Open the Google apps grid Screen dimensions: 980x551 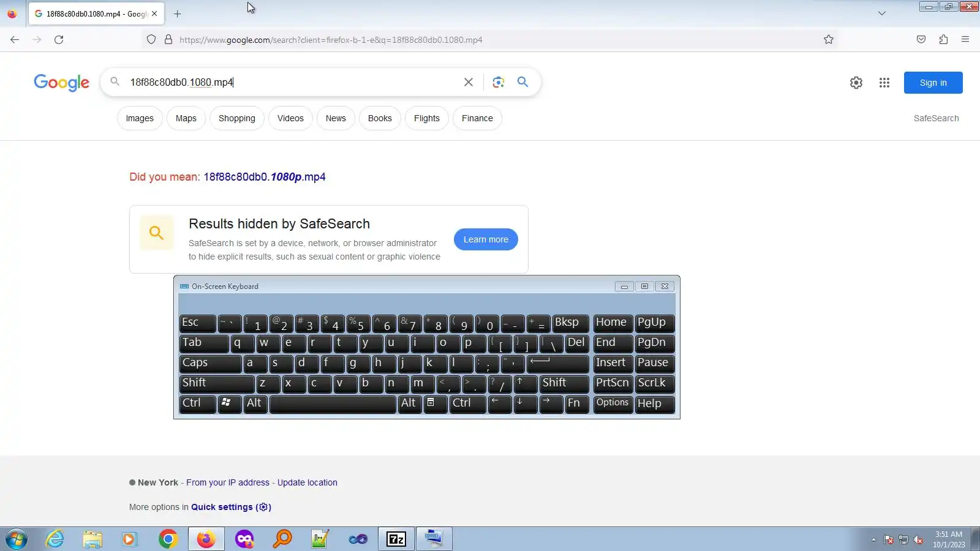[884, 83]
